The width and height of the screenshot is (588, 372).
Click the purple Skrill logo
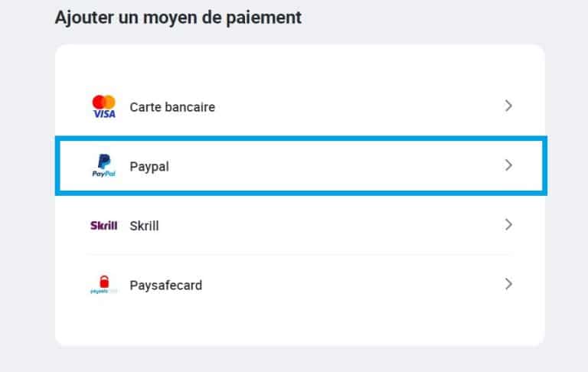103,226
